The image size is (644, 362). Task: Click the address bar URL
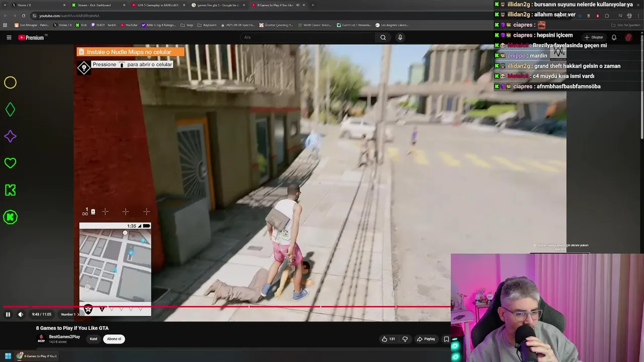[69, 16]
